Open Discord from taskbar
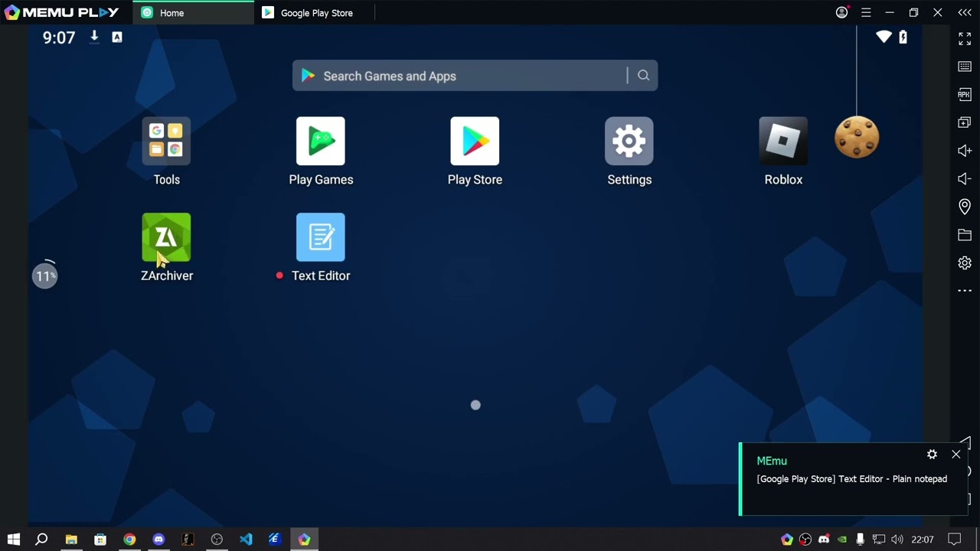 158,540
